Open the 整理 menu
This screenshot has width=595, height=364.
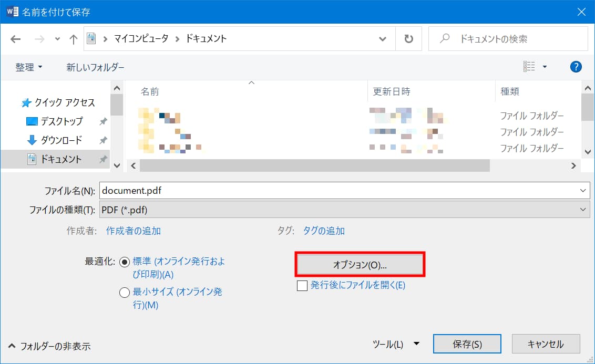[x=29, y=67]
